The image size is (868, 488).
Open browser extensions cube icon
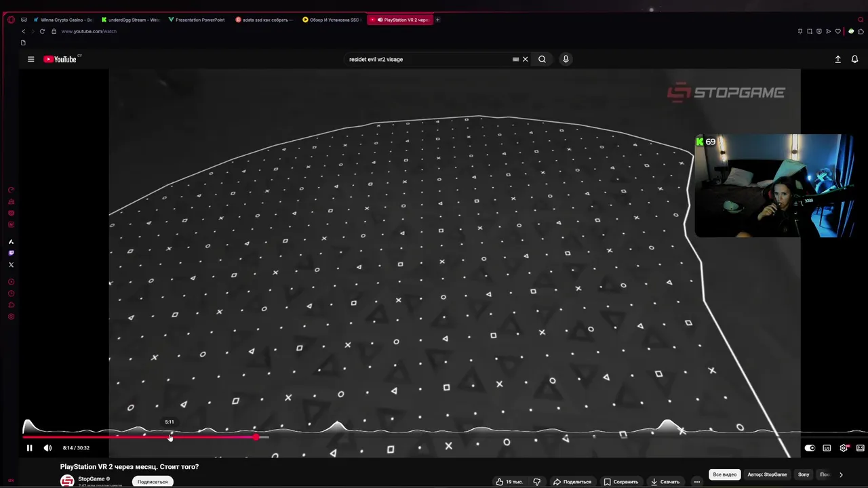861,31
